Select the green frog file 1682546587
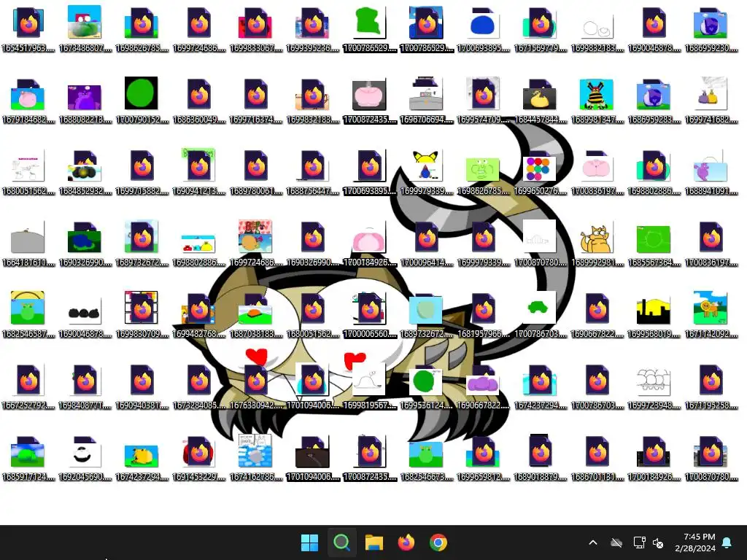 (28, 314)
